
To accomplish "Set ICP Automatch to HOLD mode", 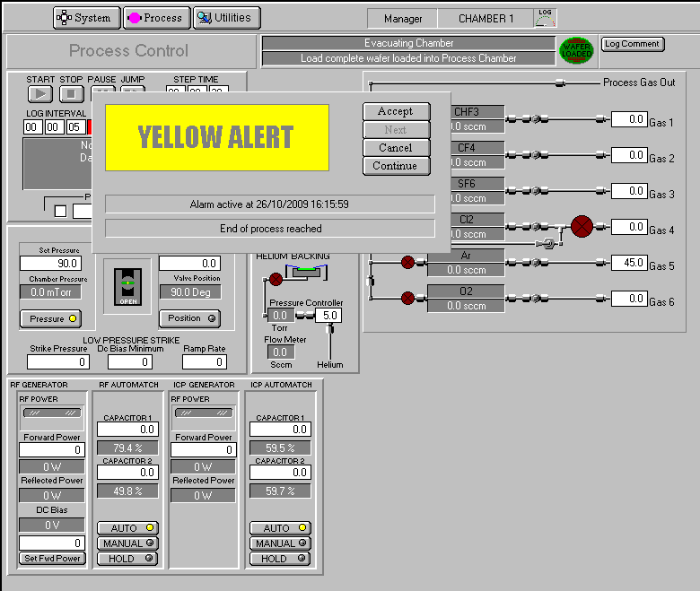I will [279, 559].
